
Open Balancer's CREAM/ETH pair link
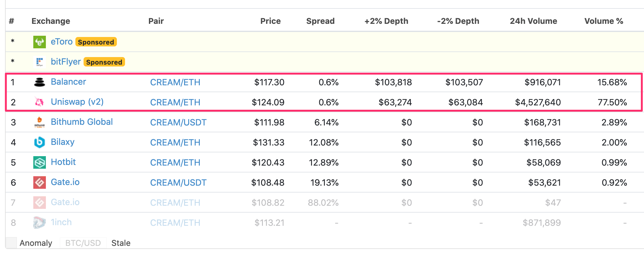pos(175,82)
